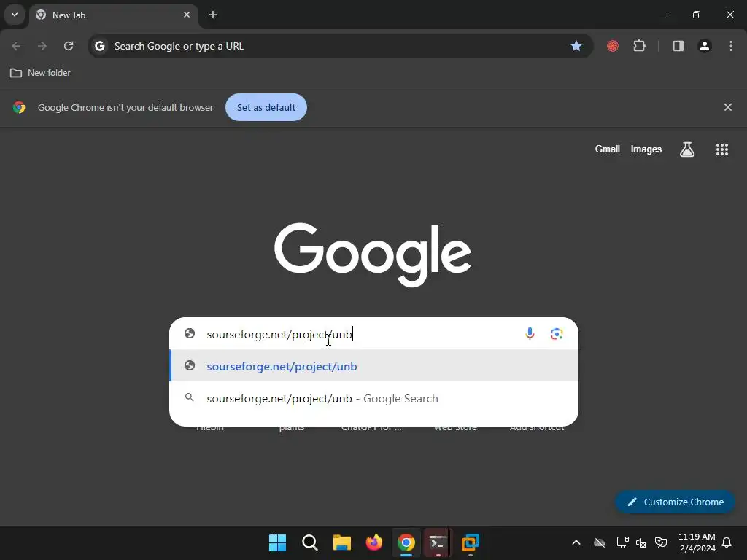The width and height of the screenshot is (747, 560).
Task: Click the Google G icon in the address bar
Action: click(99, 46)
